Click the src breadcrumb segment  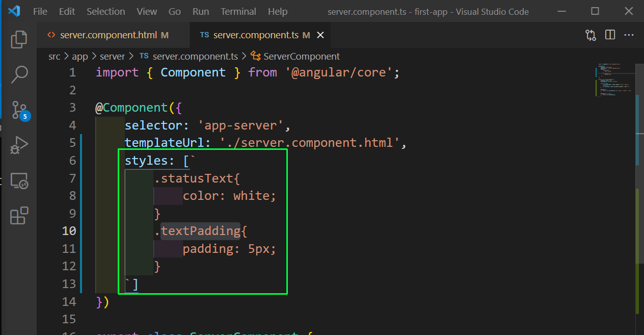click(x=55, y=56)
